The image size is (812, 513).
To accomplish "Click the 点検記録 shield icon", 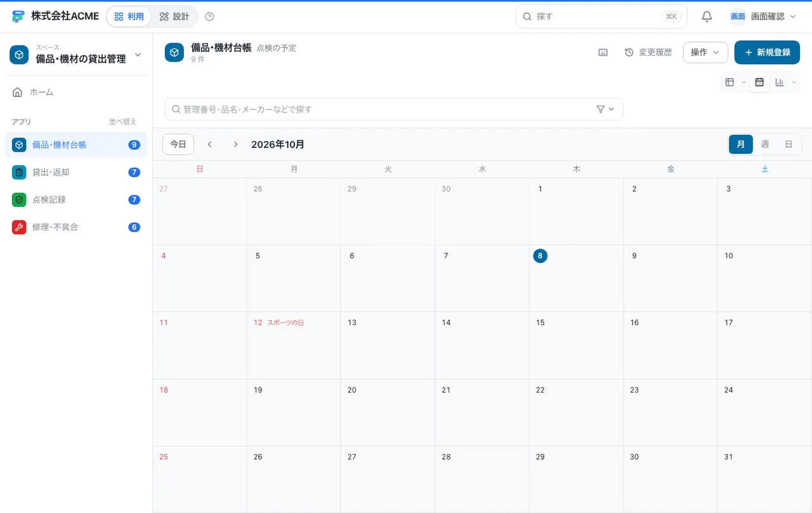I will click(x=19, y=200).
